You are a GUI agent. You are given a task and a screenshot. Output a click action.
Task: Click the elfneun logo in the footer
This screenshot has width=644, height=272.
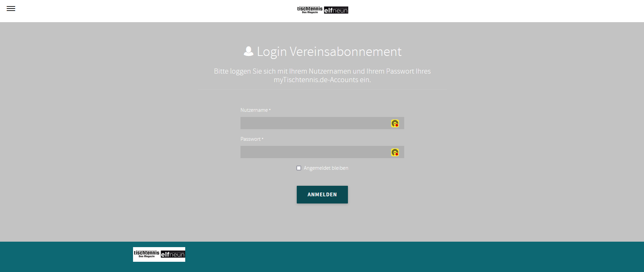pos(173,254)
